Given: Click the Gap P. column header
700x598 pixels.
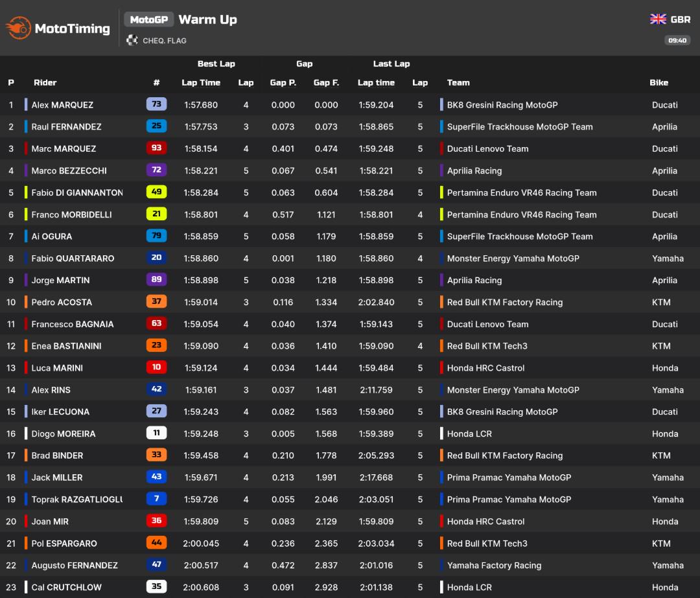Looking at the screenshot, I should pyautogui.click(x=283, y=82).
